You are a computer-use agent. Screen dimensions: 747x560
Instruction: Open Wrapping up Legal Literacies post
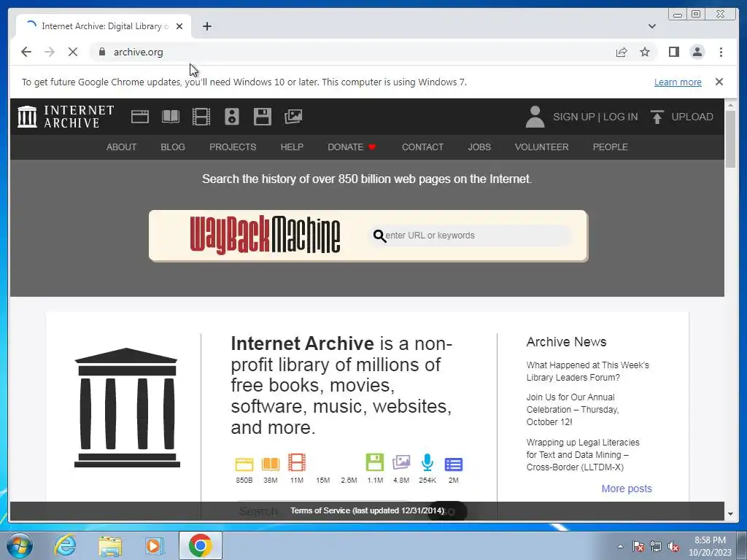click(583, 455)
